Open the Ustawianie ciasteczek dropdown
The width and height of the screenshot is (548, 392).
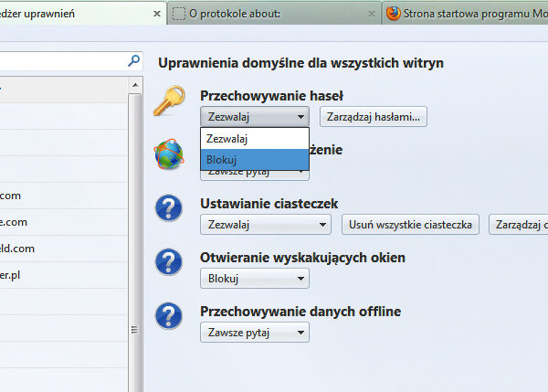click(x=254, y=224)
